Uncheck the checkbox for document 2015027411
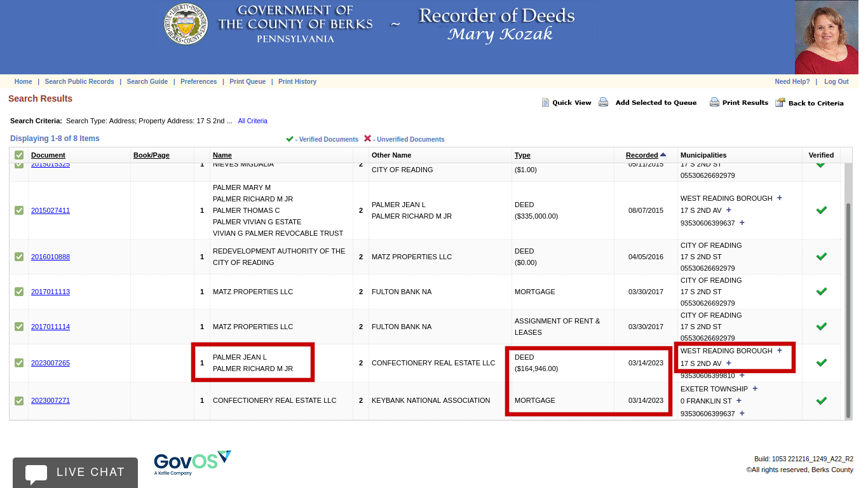 coord(19,210)
